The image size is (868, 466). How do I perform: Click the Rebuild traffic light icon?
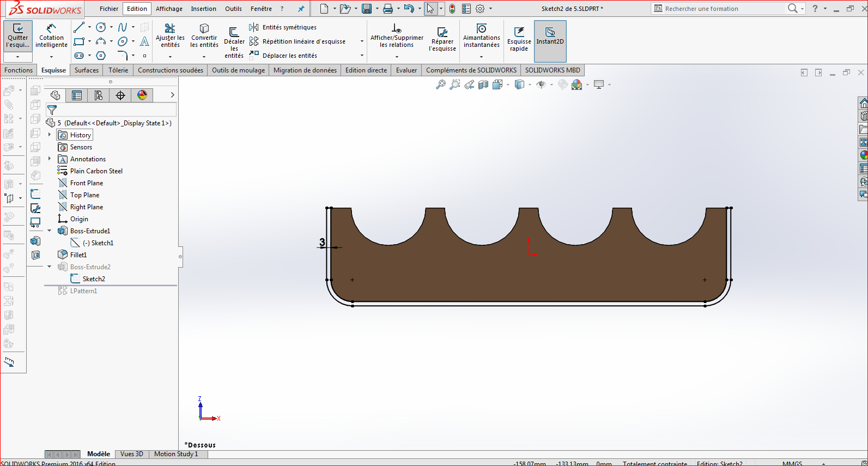click(452, 9)
